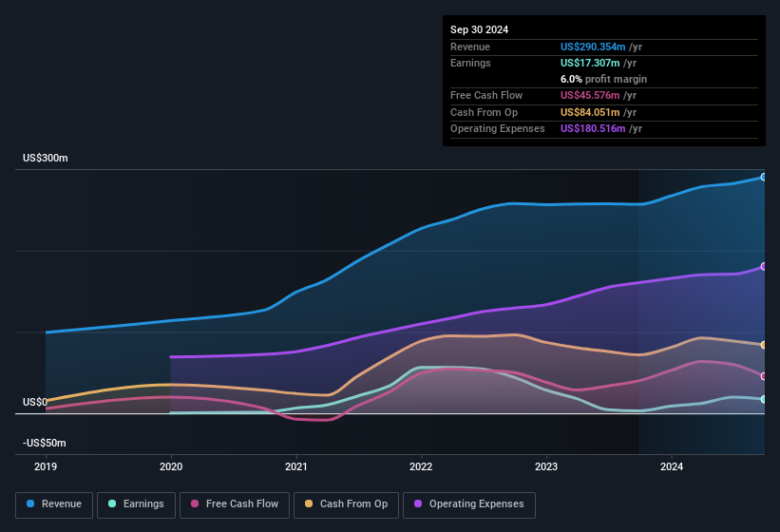Toggle the Cash From Op legend button
780x532 pixels.
[x=346, y=504]
